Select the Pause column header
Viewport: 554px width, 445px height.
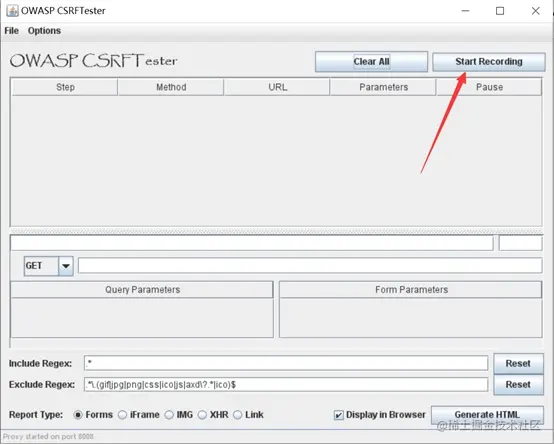click(489, 87)
